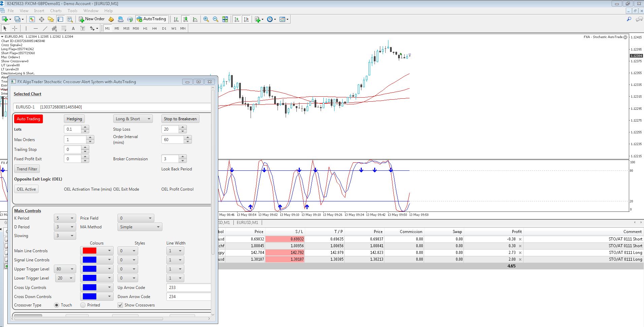
Task: Switch to the M30 timeframe
Action: pos(136,28)
